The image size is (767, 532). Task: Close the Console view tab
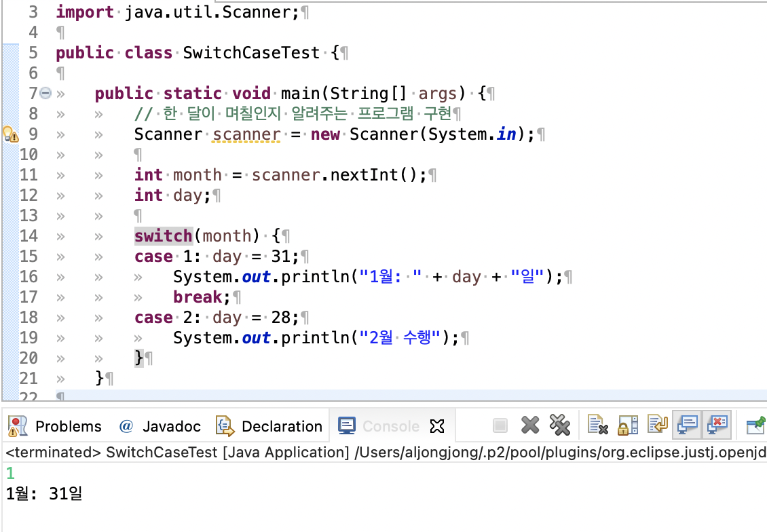click(x=437, y=426)
